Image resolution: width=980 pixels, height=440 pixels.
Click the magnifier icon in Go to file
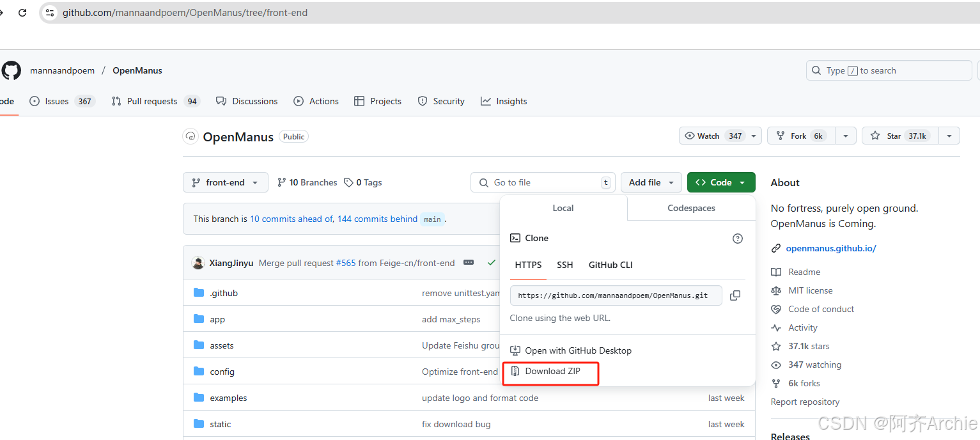pos(483,182)
